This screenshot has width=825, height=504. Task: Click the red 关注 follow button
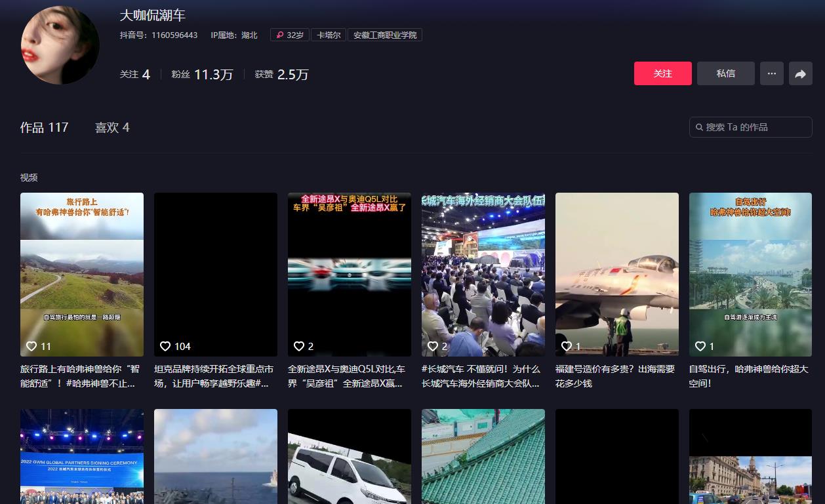(663, 73)
